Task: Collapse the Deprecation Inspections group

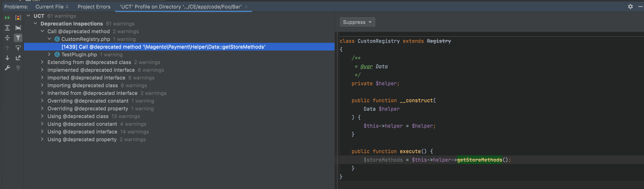Action: pos(36,24)
